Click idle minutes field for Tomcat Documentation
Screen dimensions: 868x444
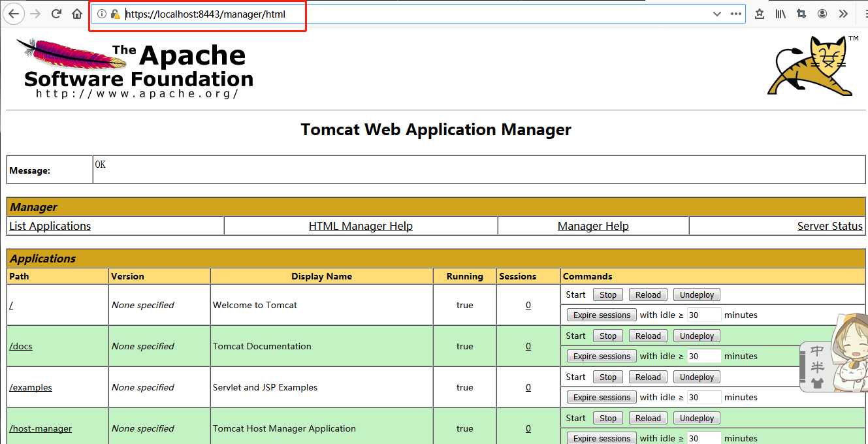click(704, 356)
